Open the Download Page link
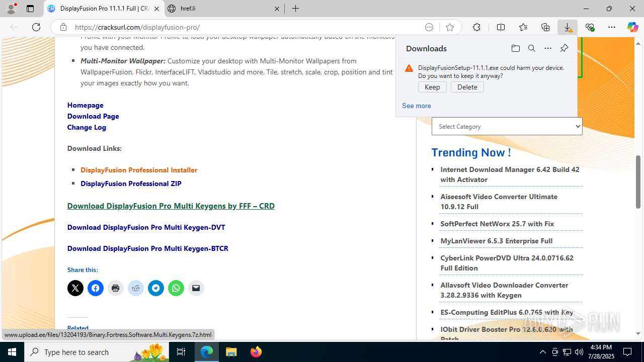Viewport: 644px width, 362px height. [93, 116]
